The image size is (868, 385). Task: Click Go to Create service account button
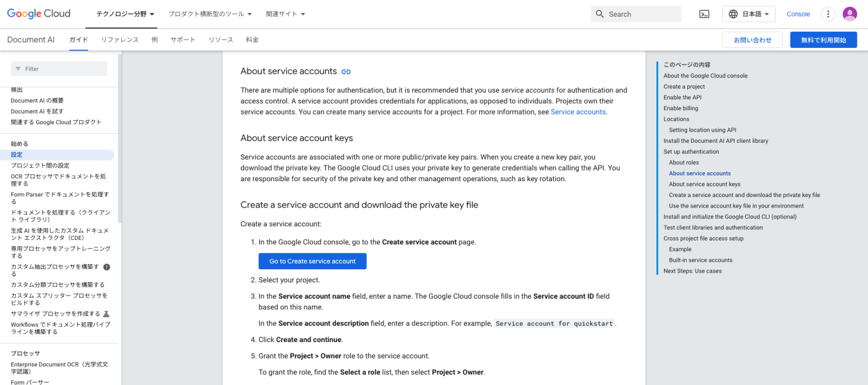(313, 261)
